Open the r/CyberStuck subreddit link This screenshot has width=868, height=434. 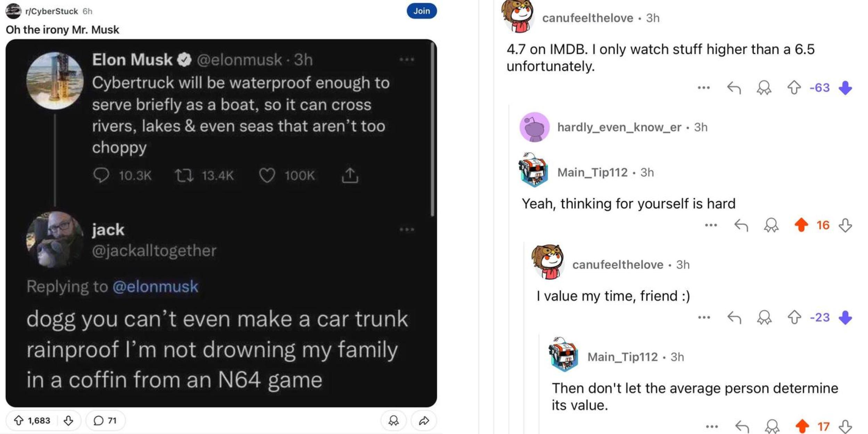click(51, 11)
